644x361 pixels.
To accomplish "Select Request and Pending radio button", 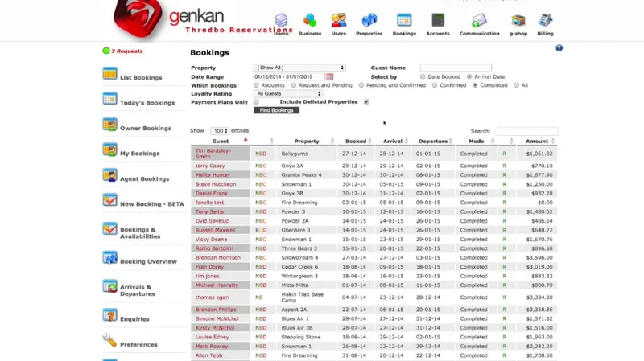I will coord(294,85).
